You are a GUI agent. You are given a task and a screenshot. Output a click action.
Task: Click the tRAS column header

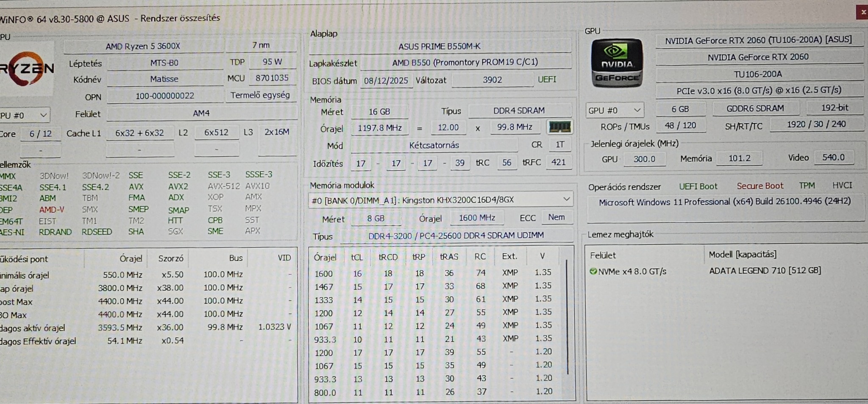coord(449,257)
